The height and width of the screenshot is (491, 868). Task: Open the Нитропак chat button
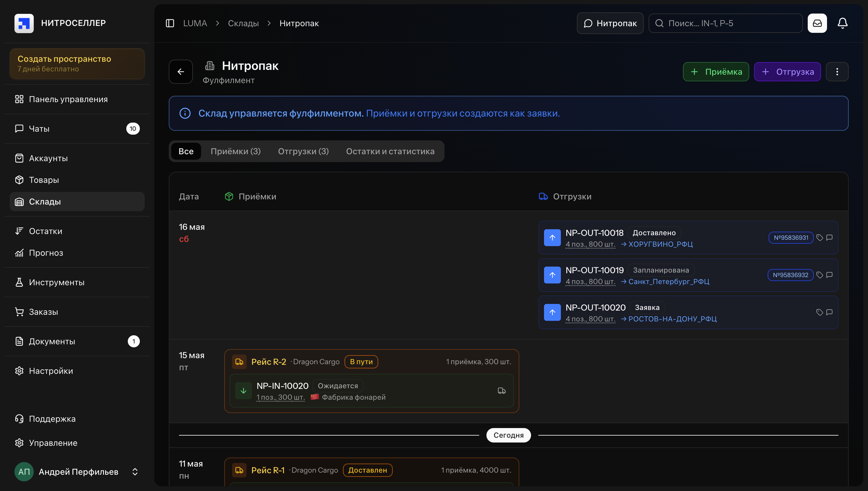pyautogui.click(x=610, y=23)
